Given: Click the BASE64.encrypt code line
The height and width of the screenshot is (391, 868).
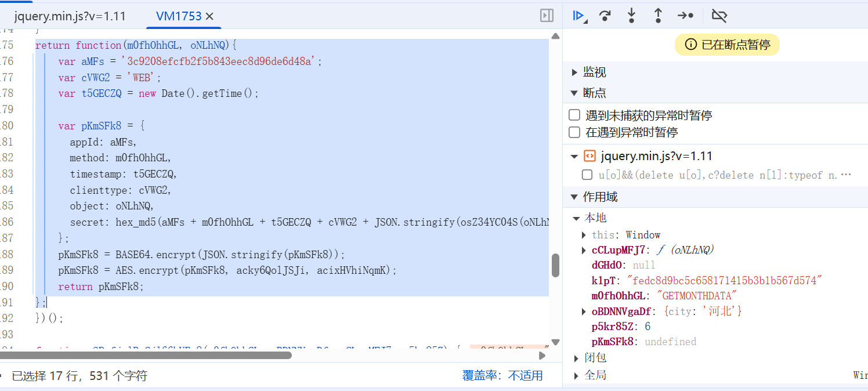Looking at the screenshot, I should [x=201, y=254].
